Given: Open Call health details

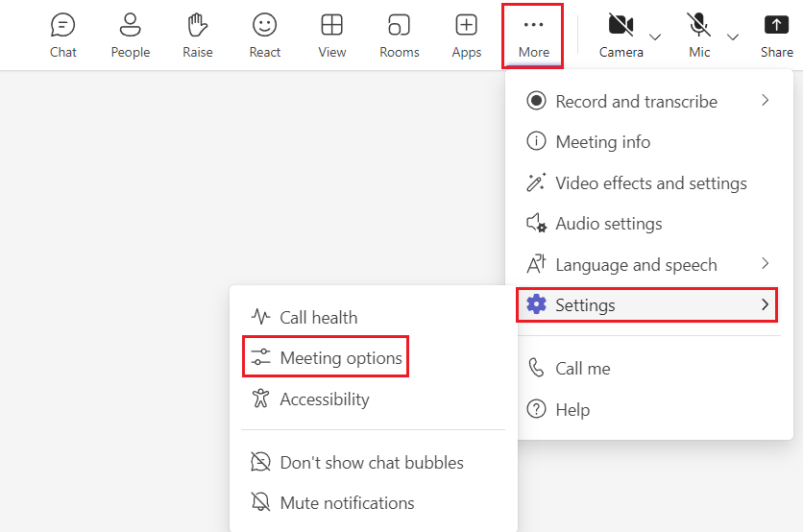Looking at the screenshot, I should click(318, 317).
